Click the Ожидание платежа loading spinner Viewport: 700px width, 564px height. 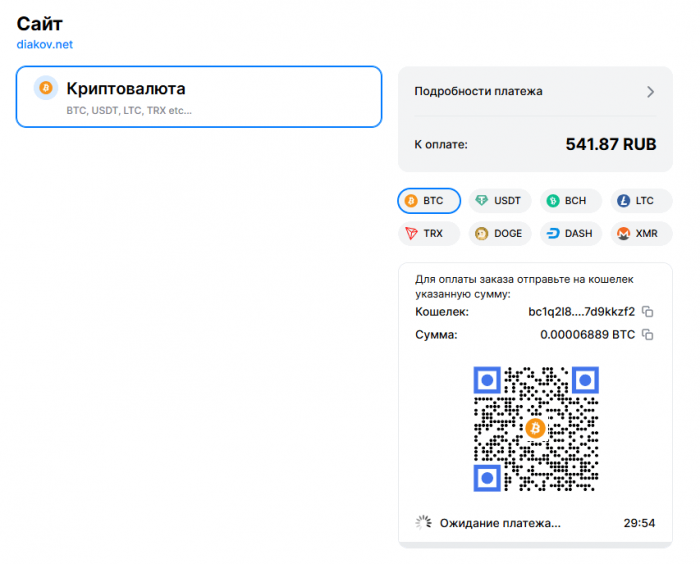(423, 522)
